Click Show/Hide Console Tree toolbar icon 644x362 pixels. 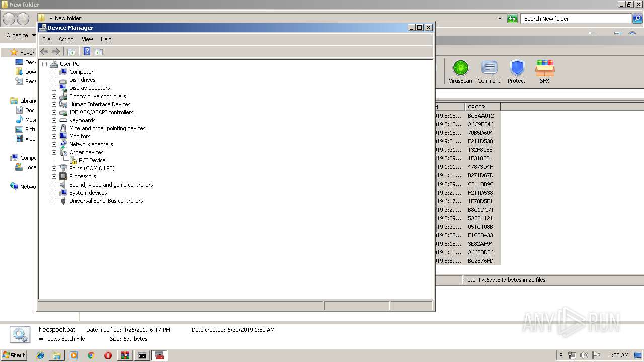click(71, 52)
